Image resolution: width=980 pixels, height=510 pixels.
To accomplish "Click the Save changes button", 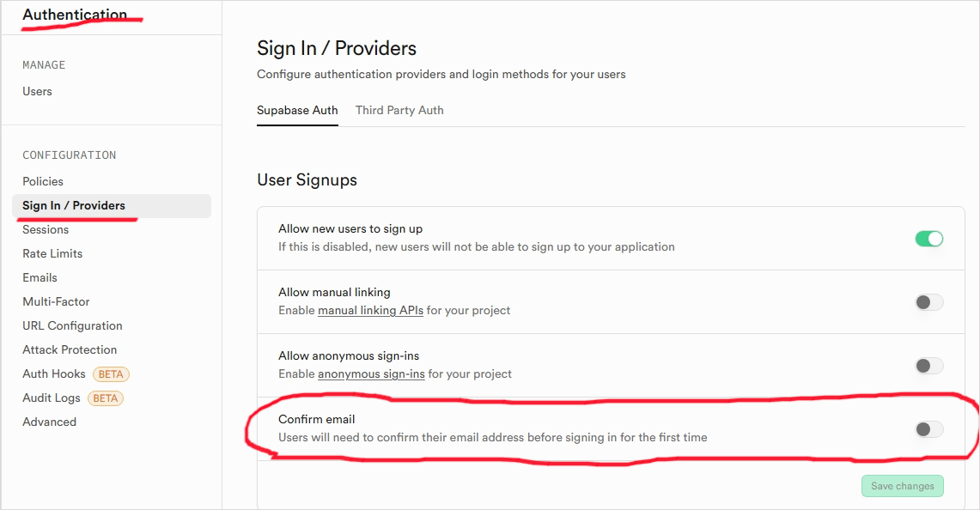I will 902,486.
